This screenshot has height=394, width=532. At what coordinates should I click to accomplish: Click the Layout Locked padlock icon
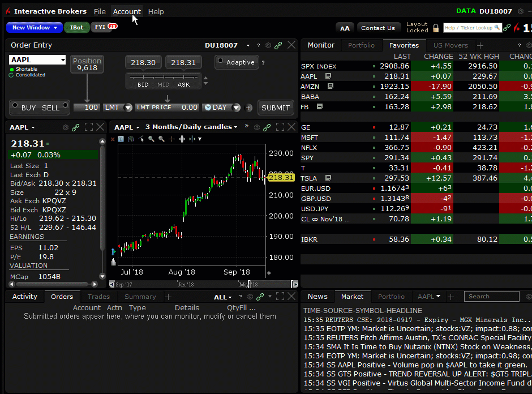point(436,28)
